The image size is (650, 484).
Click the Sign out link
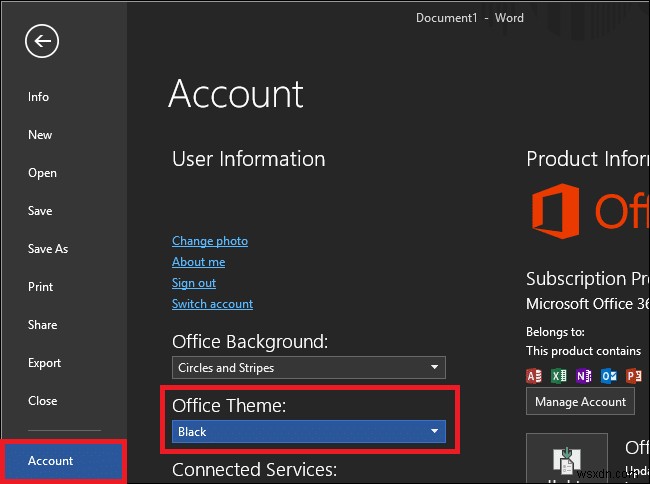tap(194, 283)
